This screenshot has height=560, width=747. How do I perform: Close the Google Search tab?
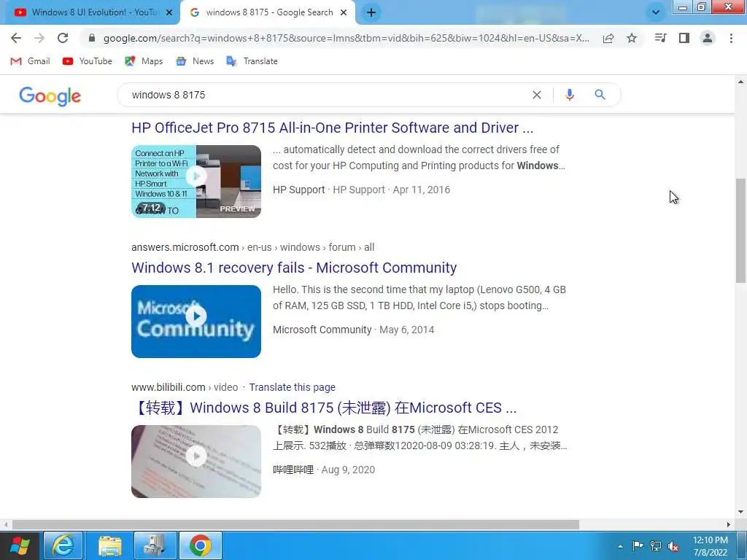coord(344,12)
